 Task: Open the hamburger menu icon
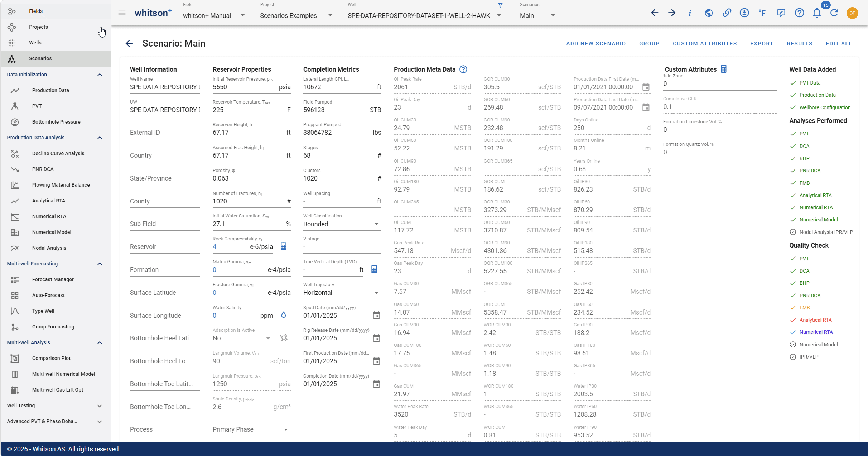pyautogui.click(x=122, y=13)
